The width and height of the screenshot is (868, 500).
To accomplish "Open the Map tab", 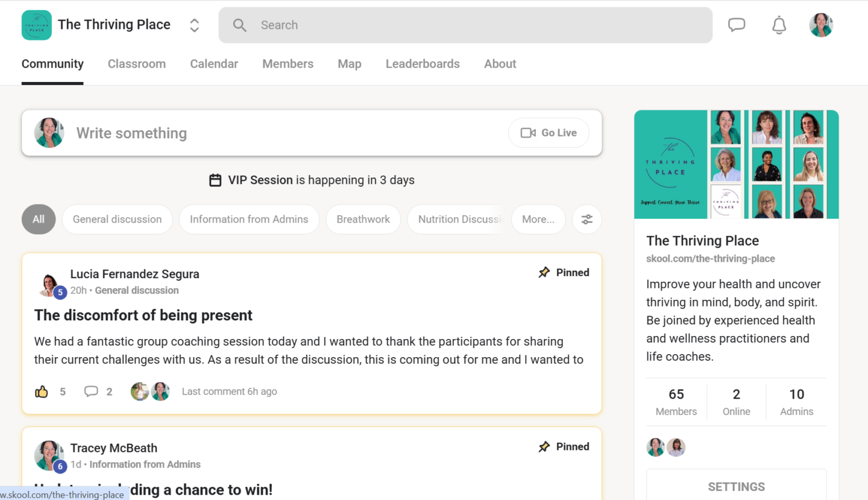I will 350,64.
